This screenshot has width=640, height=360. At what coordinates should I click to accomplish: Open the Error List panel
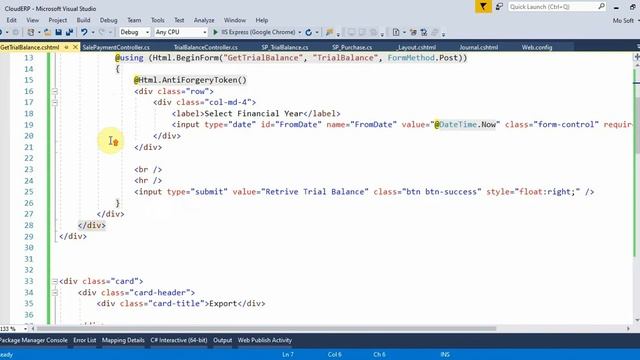pyautogui.click(x=84, y=340)
